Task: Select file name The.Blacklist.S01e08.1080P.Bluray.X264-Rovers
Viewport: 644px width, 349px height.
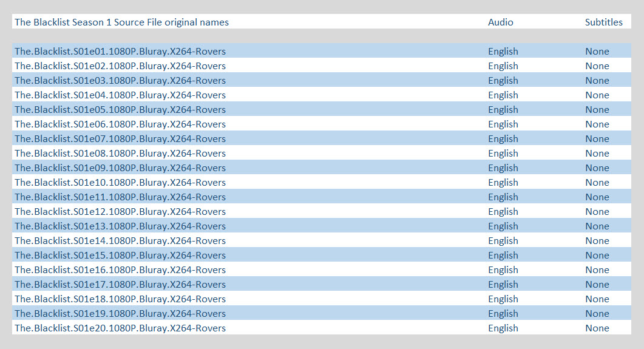Action: [x=120, y=154]
